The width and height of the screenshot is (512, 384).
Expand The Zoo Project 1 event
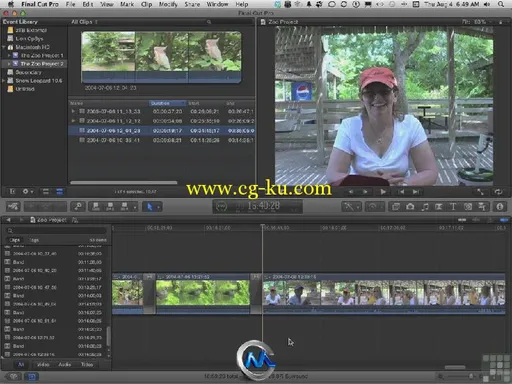click(9, 55)
